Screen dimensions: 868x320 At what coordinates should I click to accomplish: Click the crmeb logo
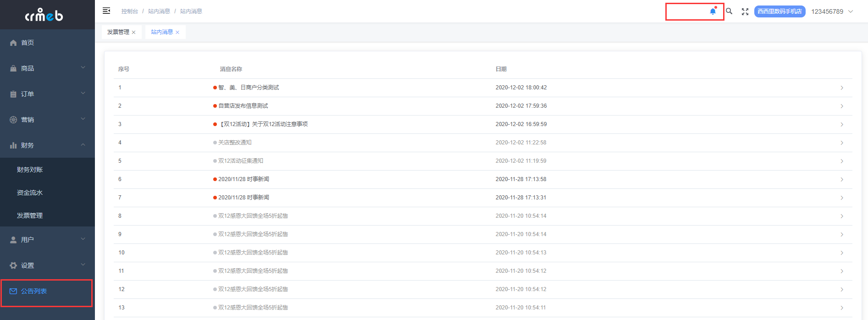click(x=44, y=15)
